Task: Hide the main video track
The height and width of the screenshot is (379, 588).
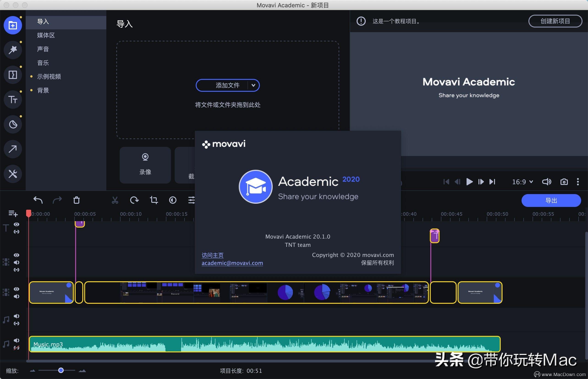Action: [16, 289]
